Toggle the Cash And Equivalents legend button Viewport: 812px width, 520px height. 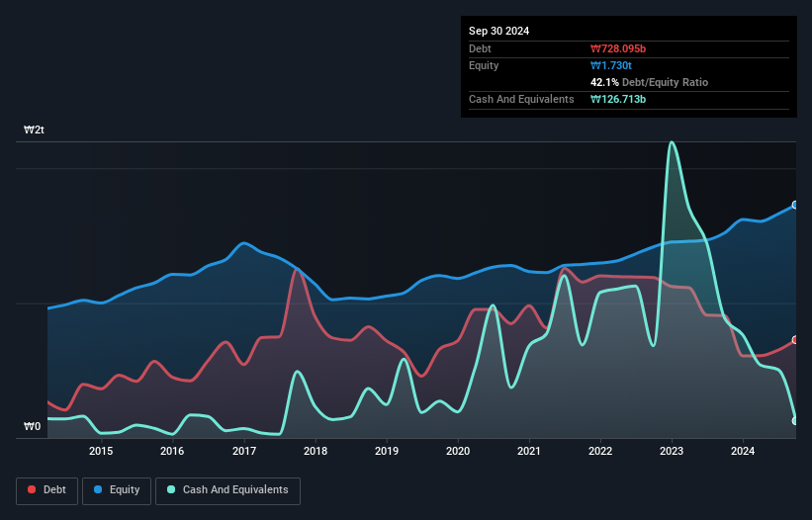[227, 490]
